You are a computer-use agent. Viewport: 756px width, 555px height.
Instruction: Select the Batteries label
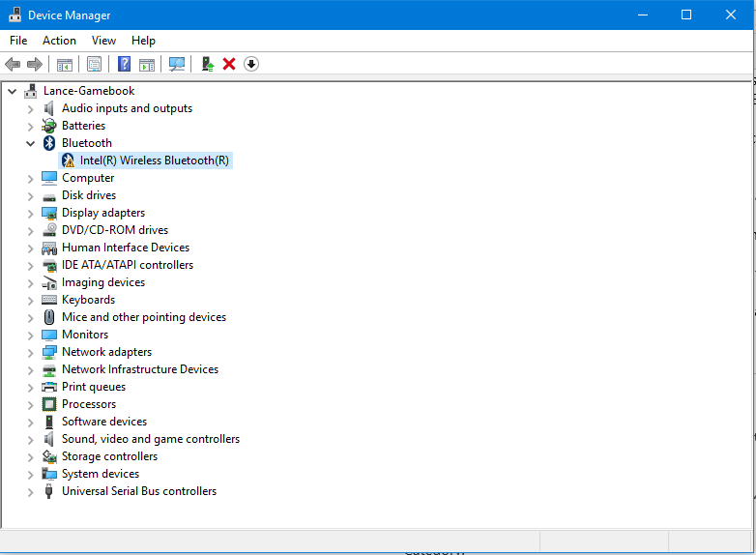83,126
